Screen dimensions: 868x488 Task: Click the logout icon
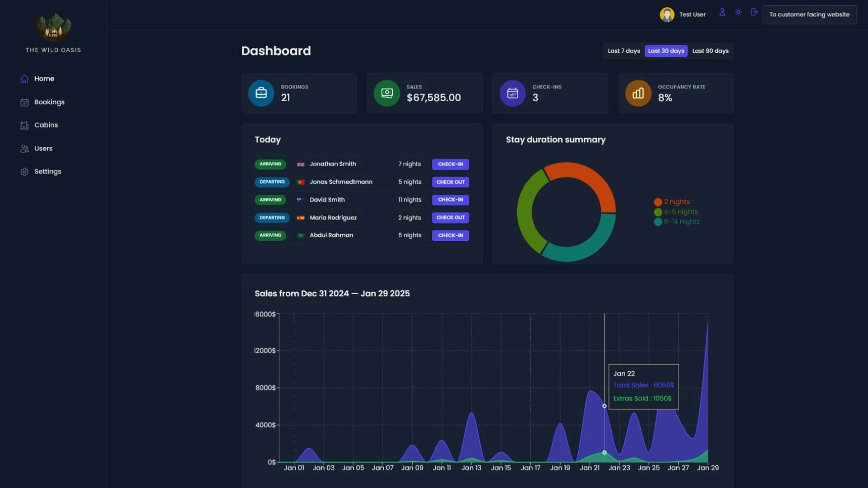[x=754, y=12]
